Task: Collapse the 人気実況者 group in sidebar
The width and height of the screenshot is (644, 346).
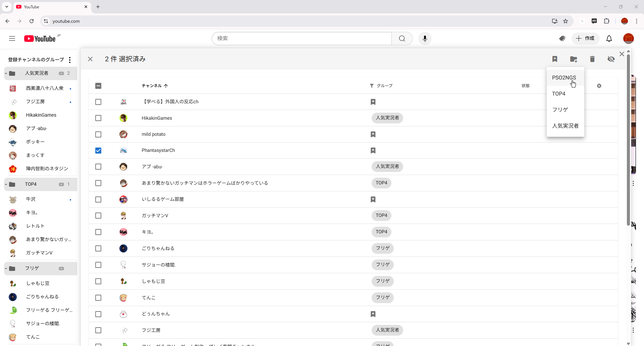Action: 6,73
